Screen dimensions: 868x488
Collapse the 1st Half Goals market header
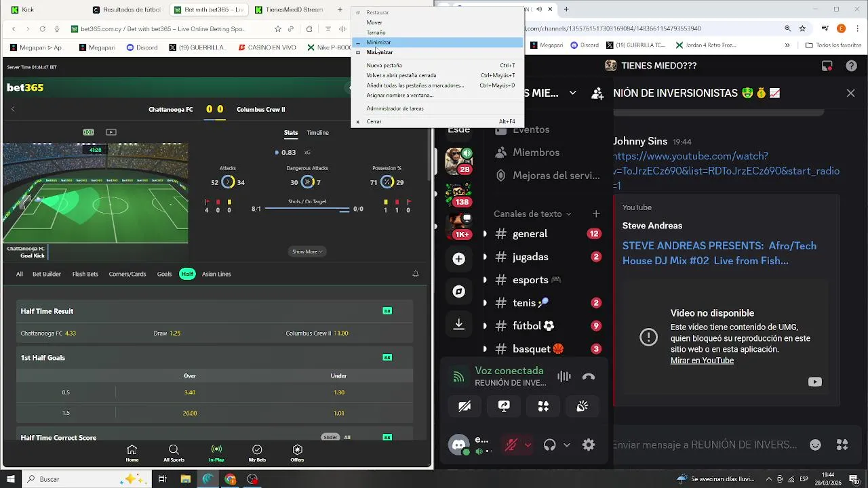coord(215,357)
